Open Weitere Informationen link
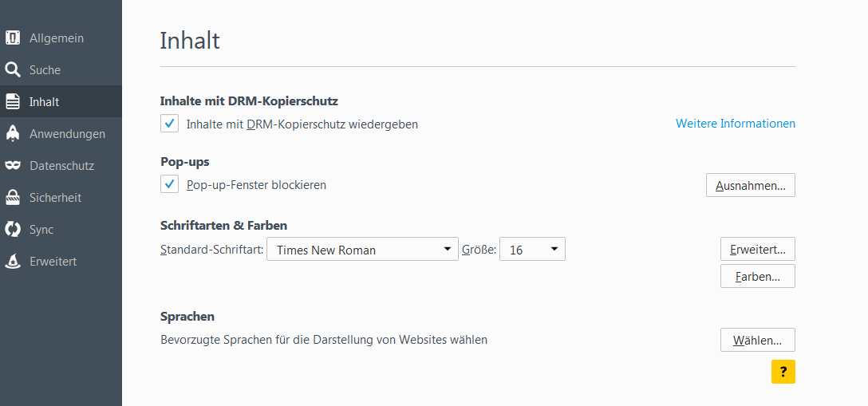This screenshot has width=868, height=406. pyautogui.click(x=735, y=124)
